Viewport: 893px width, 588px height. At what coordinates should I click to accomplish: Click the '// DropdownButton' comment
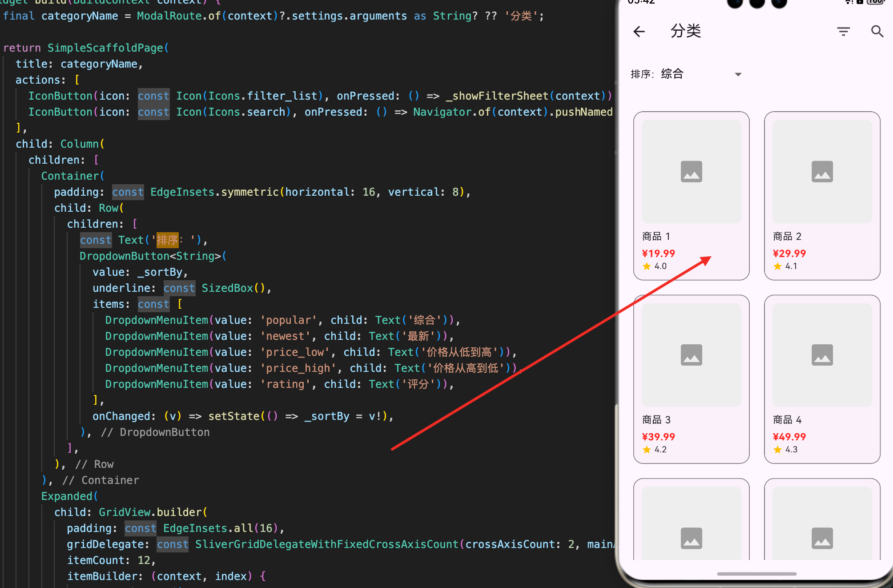(155, 432)
